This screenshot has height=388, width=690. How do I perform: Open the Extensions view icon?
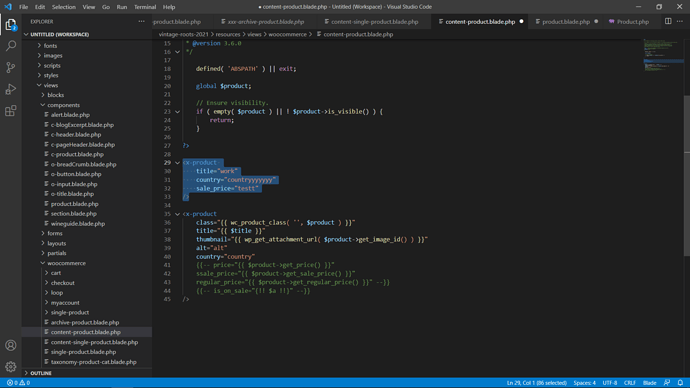(x=11, y=110)
